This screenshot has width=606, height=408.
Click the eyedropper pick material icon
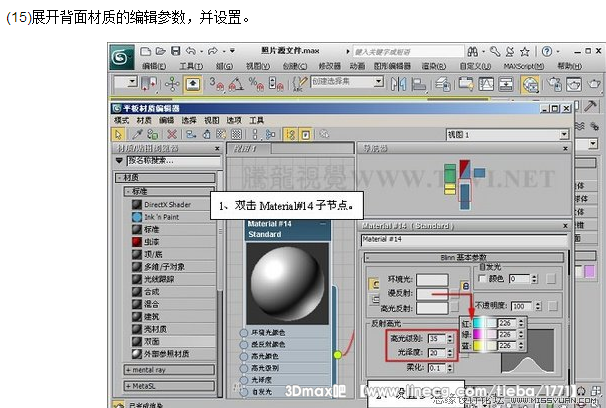point(137,134)
